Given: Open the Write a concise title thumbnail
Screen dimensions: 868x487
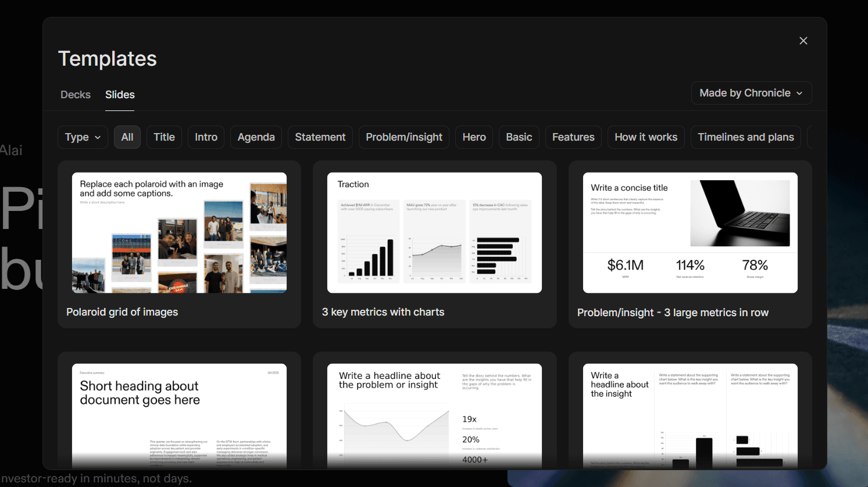Looking at the screenshot, I should pyautogui.click(x=690, y=232).
